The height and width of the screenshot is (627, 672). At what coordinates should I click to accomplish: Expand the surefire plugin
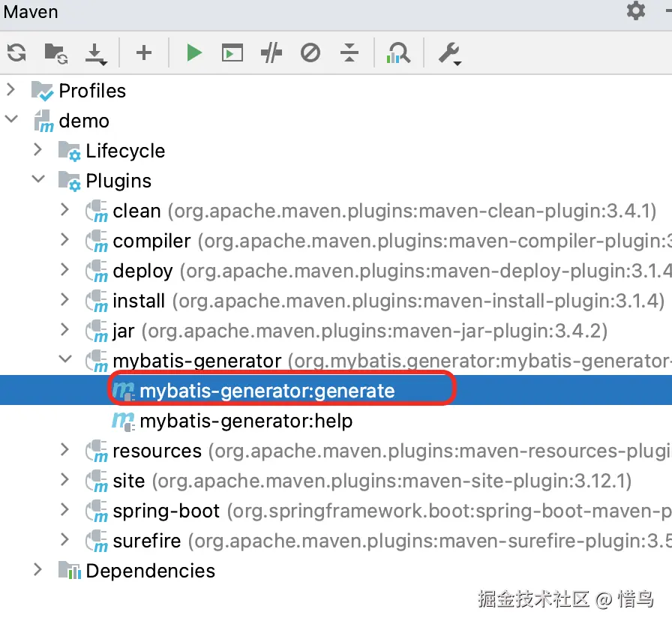click(x=64, y=539)
